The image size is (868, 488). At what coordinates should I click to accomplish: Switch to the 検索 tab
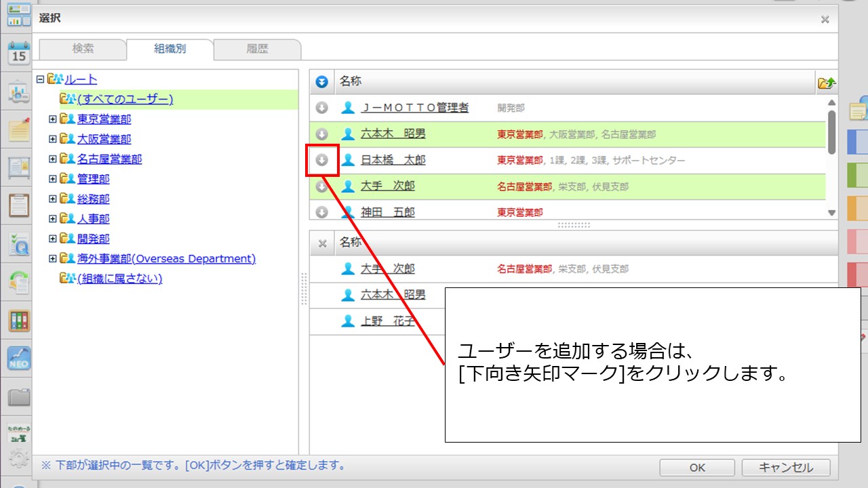pos(83,49)
